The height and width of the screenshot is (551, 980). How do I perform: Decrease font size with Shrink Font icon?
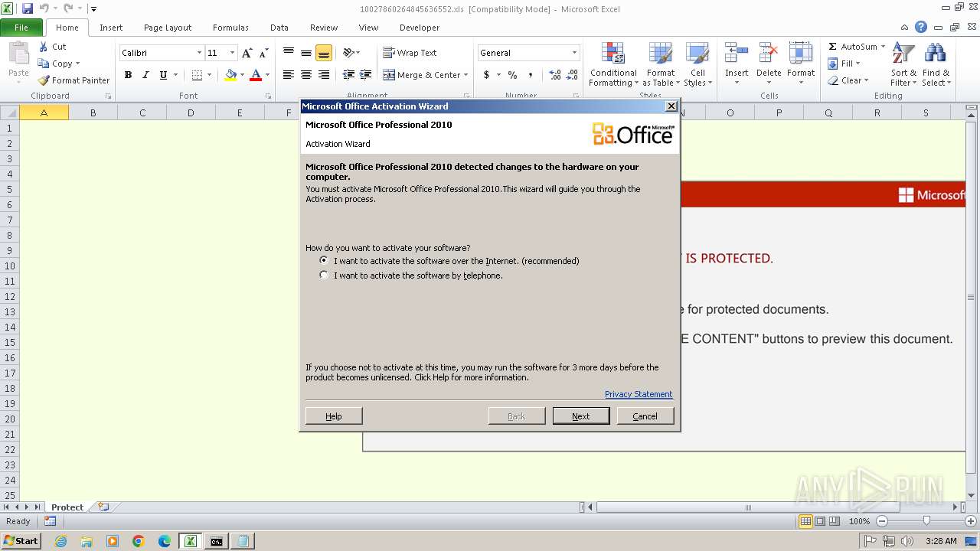[264, 53]
